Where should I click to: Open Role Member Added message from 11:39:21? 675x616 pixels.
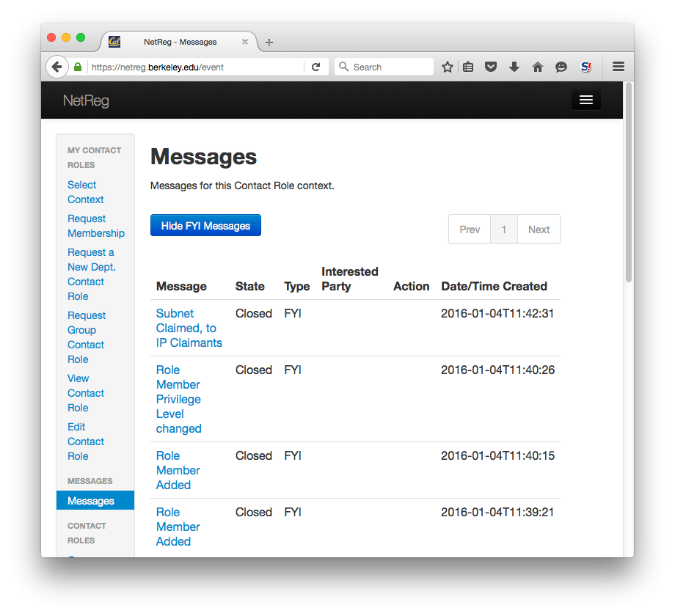tap(178, 527)
